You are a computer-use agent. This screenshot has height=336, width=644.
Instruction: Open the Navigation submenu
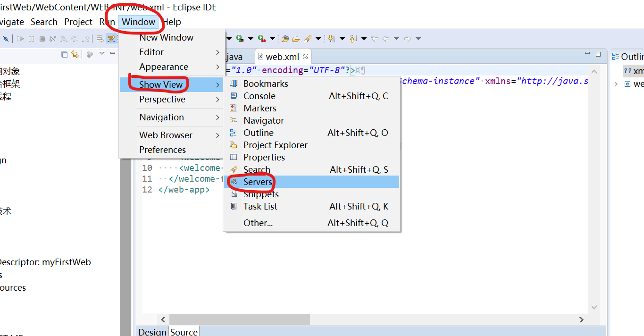tap(172, 117)
